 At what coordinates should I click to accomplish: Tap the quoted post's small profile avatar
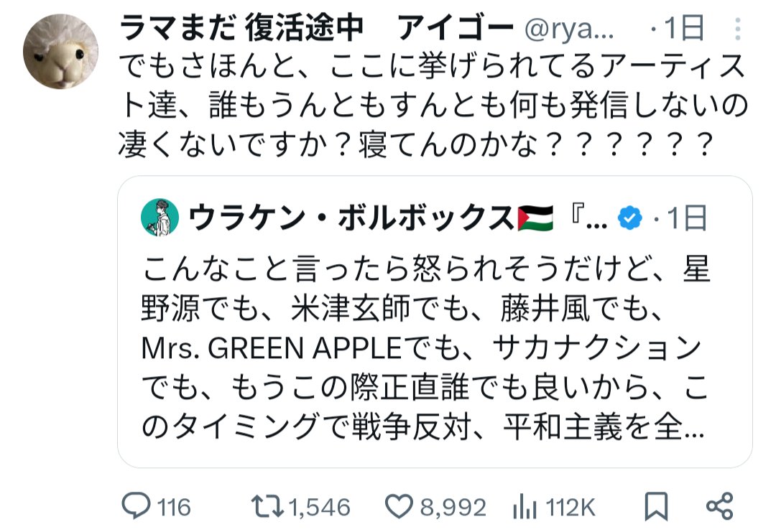[x=159, y=217]
